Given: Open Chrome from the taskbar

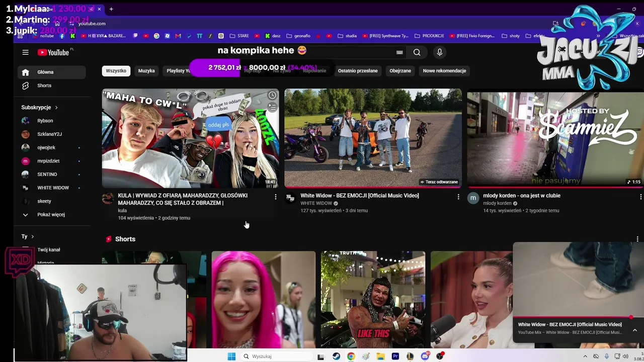Looking at the screenshot, I should (x=351, y=356).
